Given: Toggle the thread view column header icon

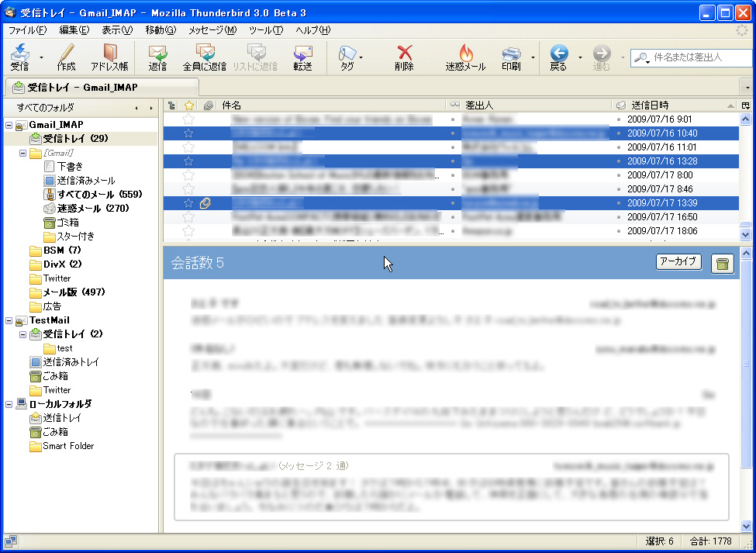Looking at the screenshot, I should [x=171, y=105].
